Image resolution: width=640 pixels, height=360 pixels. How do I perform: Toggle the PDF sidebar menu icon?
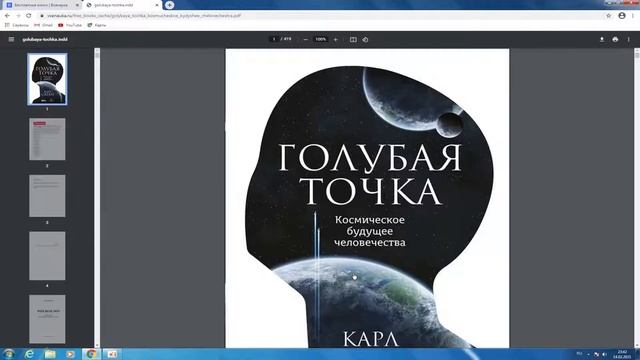pyautogui.click(x=11, y=39)
